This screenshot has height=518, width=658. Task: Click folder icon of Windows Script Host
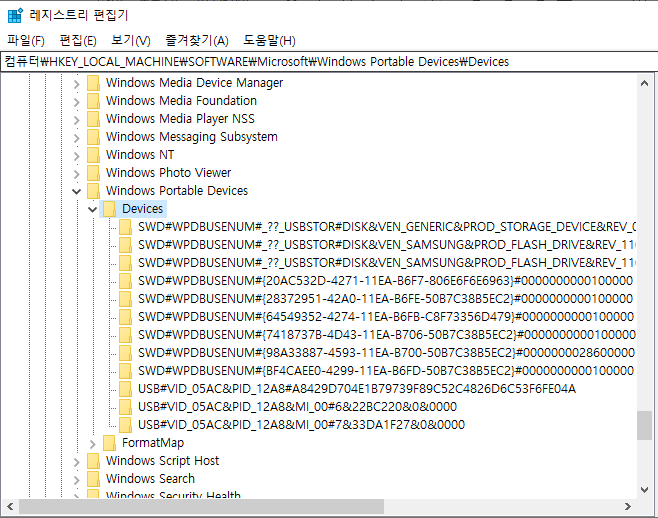[x=93, y=461]
